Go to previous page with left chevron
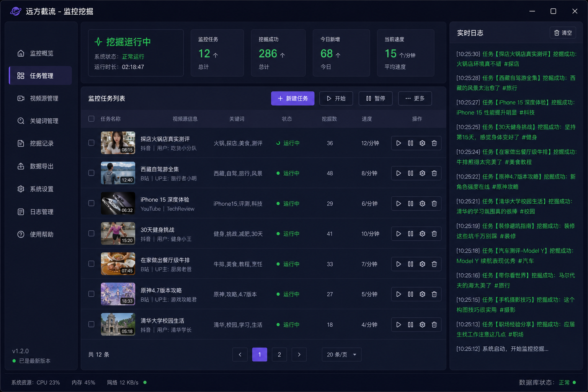The height and width of the screenshot is (392, 588). (x=240, y=354)
